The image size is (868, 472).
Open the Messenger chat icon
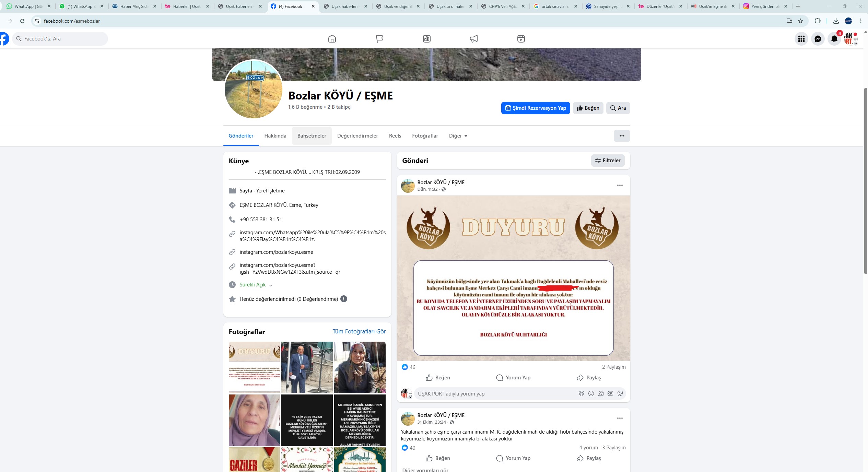pyautogui.click(x=818, y=39)
